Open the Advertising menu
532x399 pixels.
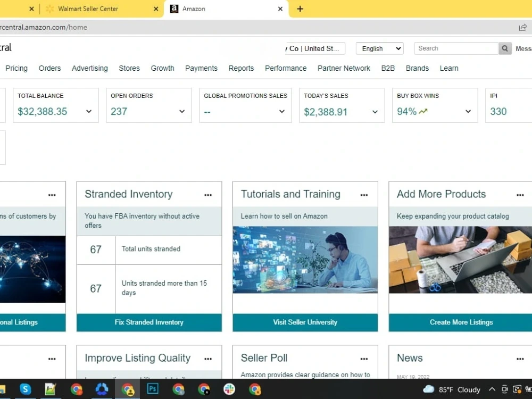[90, 68]
